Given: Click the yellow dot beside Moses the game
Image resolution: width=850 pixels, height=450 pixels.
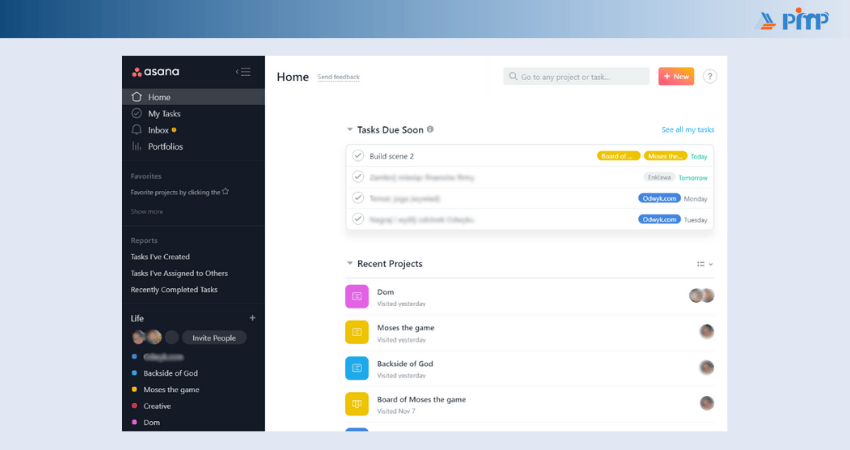Looking at the screenshot, I should tap(134, 389).
